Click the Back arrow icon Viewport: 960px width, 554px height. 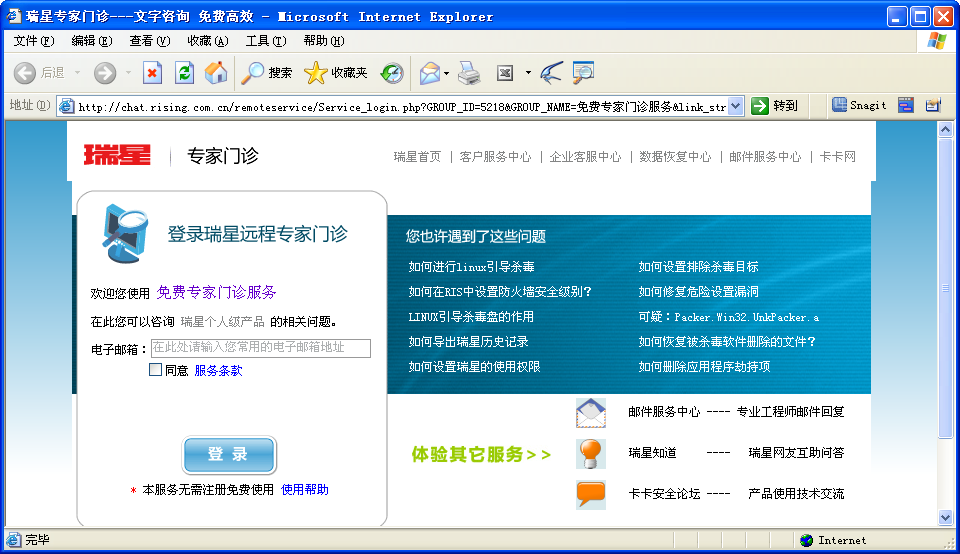pos(24,73)
